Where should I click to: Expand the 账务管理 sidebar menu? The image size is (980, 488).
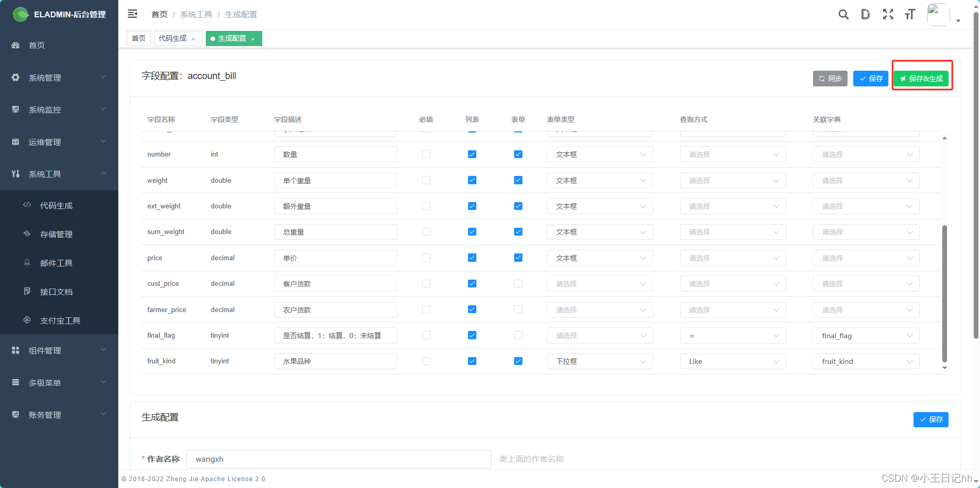coord(59,415)
